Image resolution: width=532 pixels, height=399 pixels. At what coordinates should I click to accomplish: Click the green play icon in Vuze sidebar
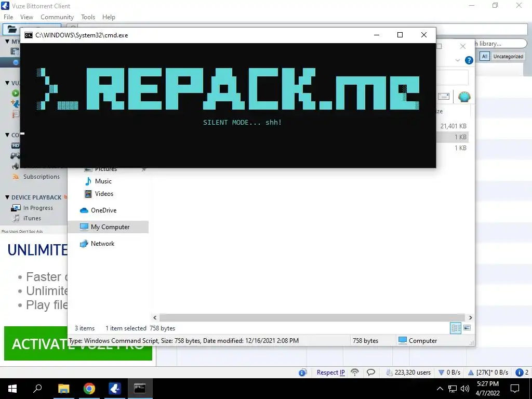tap(15, 93)
